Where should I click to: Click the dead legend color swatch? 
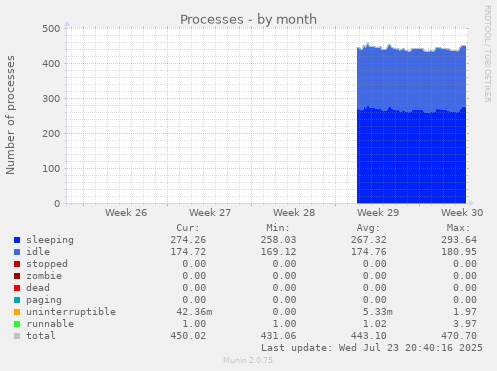click(x=17, y=288)
